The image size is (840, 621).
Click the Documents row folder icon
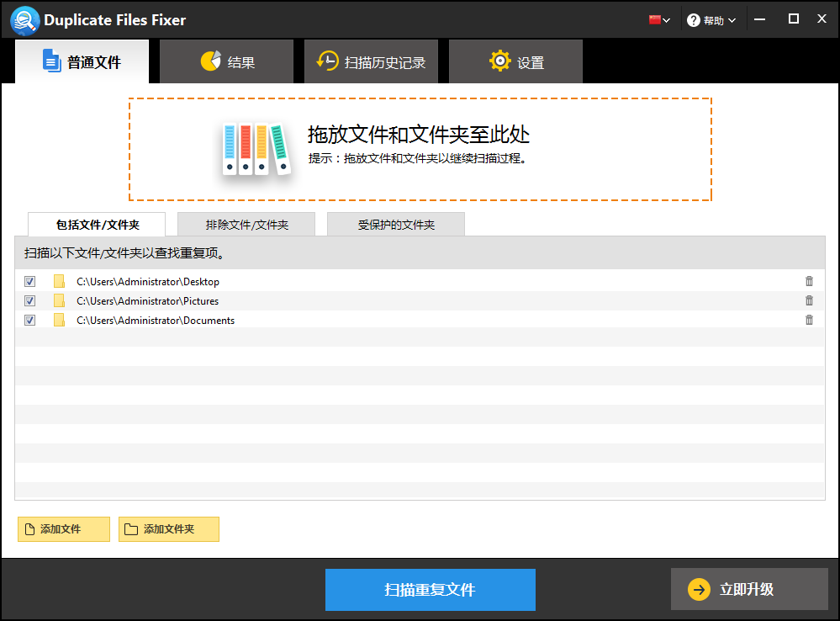coord(59,320)
